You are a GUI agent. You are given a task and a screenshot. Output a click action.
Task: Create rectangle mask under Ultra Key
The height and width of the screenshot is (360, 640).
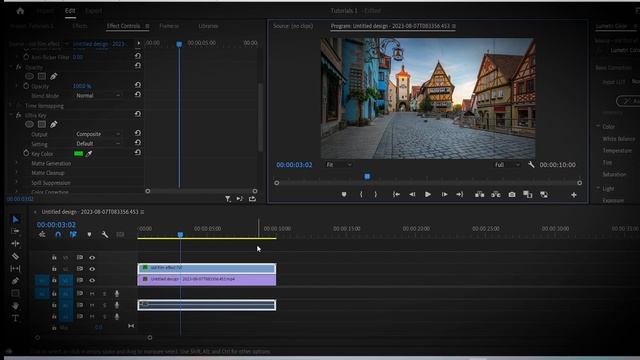42,124
